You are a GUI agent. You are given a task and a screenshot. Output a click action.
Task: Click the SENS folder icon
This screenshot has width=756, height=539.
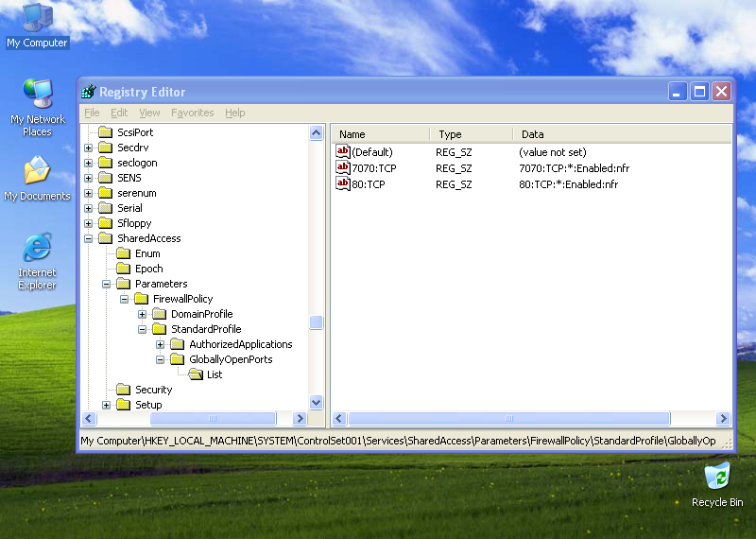(x=106, y=178)
